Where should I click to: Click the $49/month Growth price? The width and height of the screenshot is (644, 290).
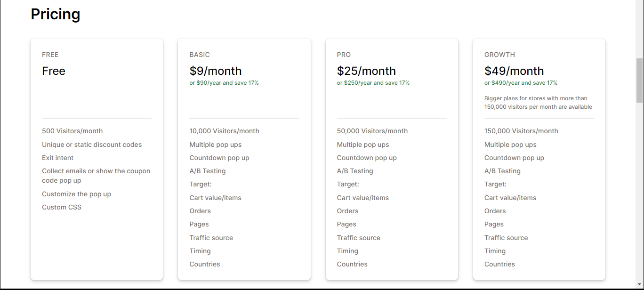tap(514, 71)
